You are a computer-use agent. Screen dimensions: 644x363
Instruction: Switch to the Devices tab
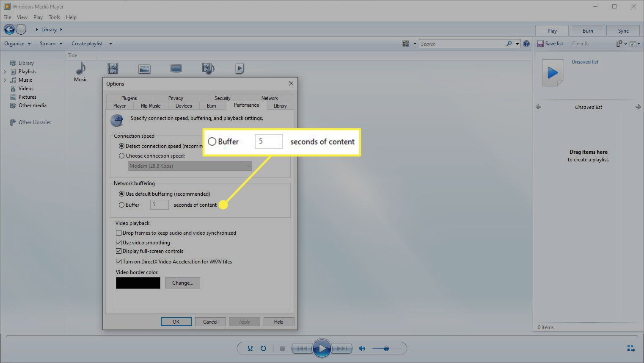(x=184, y=106)
